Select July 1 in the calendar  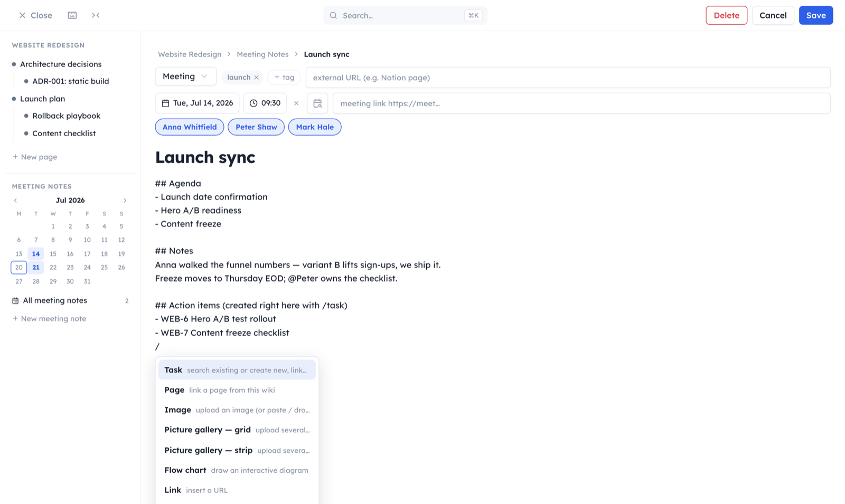point(53,226)
